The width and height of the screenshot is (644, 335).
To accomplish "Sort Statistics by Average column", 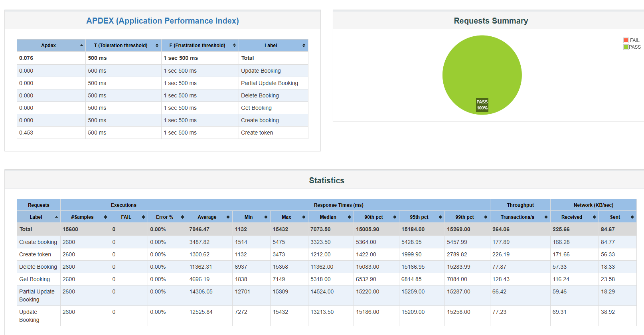I will 209,217.
